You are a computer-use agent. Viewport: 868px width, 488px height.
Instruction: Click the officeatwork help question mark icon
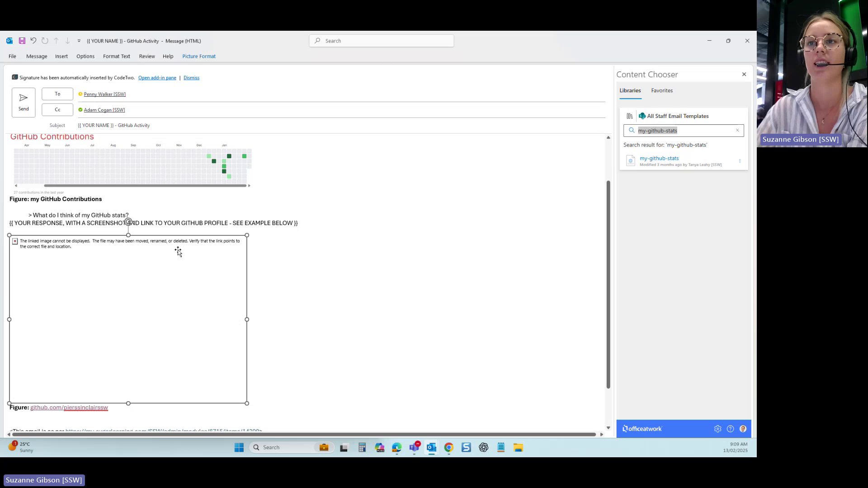click(x=730, y=428)
